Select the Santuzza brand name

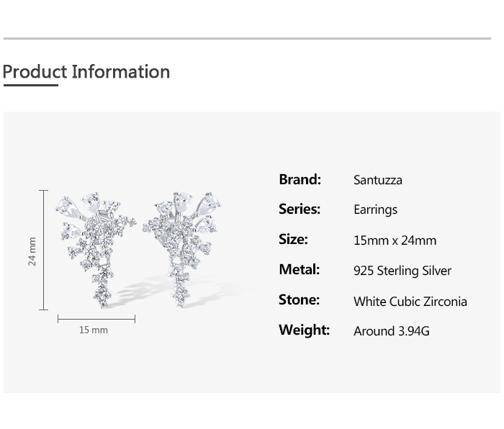coord(378,180)
